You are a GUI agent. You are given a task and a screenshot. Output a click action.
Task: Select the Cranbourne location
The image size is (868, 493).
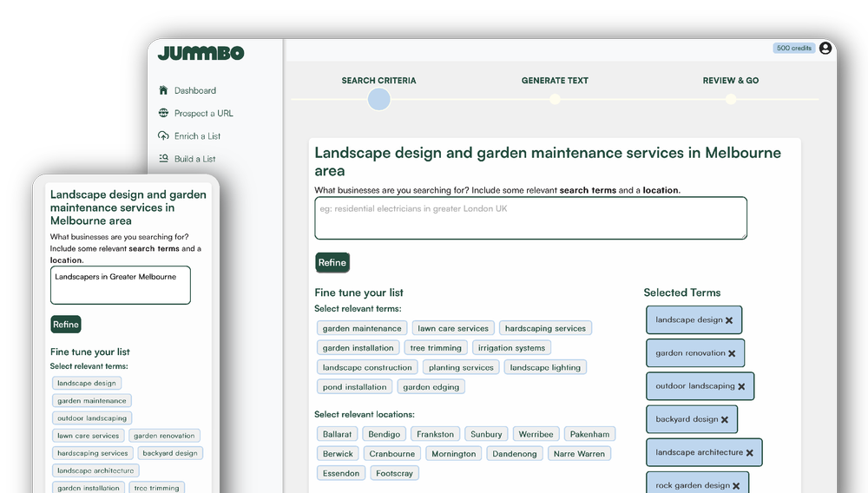[x=392, y=454]
